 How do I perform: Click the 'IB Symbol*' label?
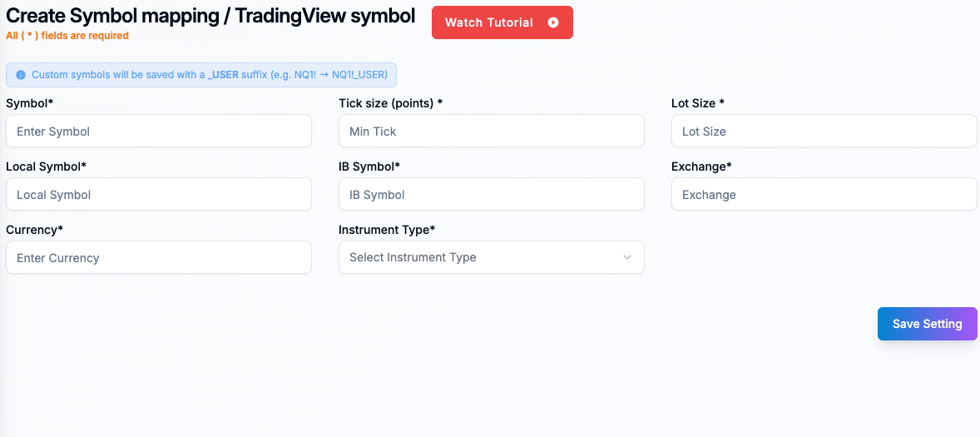click(369, 166)
